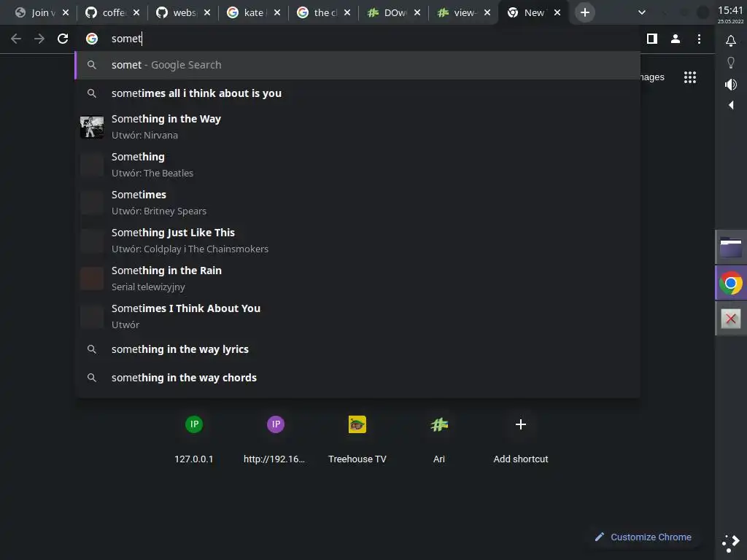Screen dimensions: 747x560
Task: Open a new tab with plus button
Action: pyautogui.click(x=585, y=12)
